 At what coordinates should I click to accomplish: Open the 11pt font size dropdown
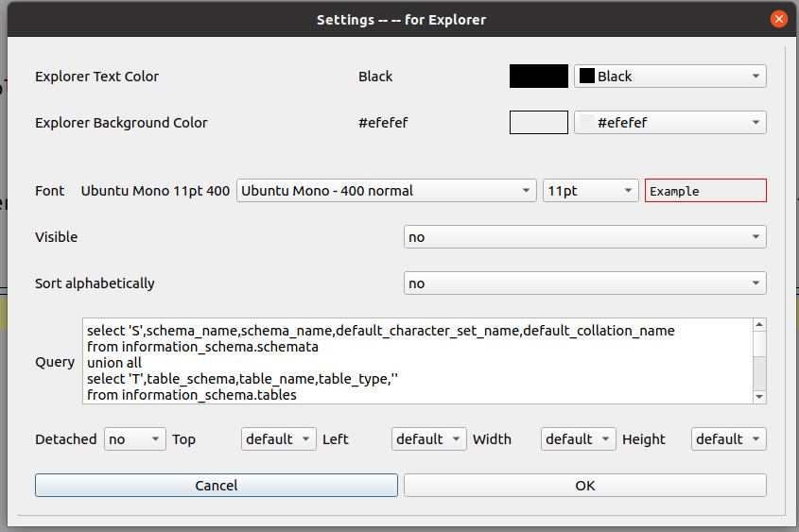pos(591,190)
